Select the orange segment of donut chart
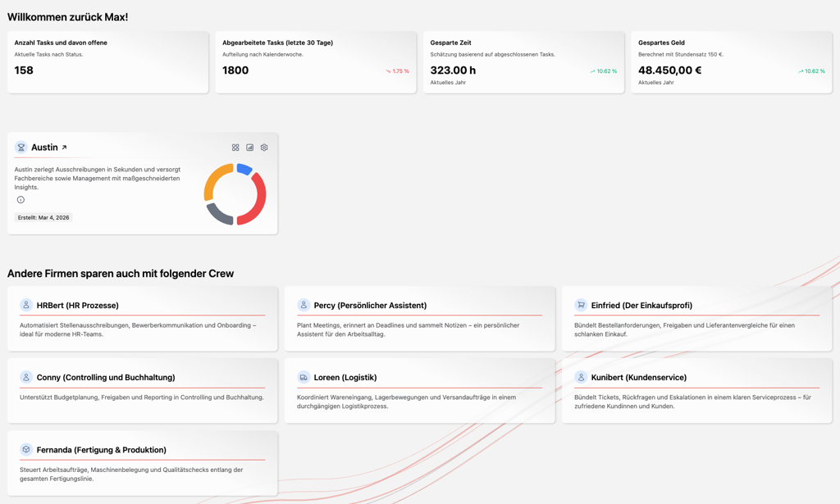840x504 pixels. 215,179
